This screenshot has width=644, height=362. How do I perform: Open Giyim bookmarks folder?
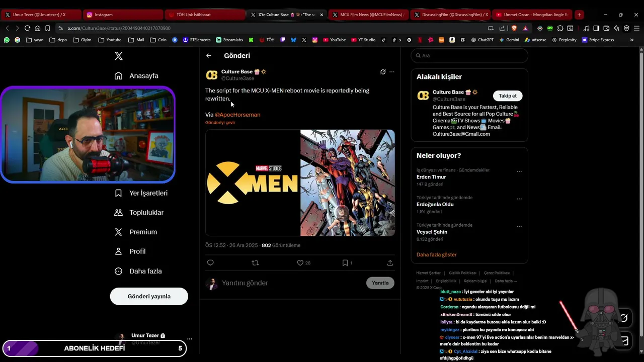(82, 40)
